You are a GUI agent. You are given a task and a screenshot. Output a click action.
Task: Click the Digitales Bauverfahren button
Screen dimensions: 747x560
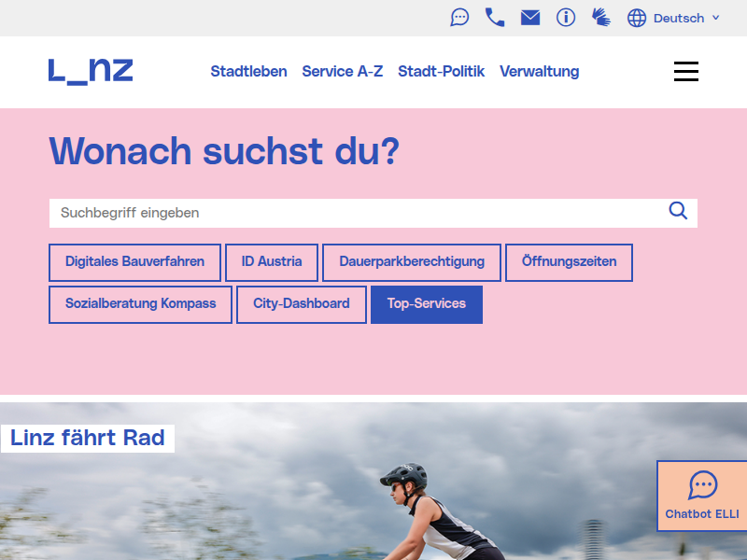(134, 262)
